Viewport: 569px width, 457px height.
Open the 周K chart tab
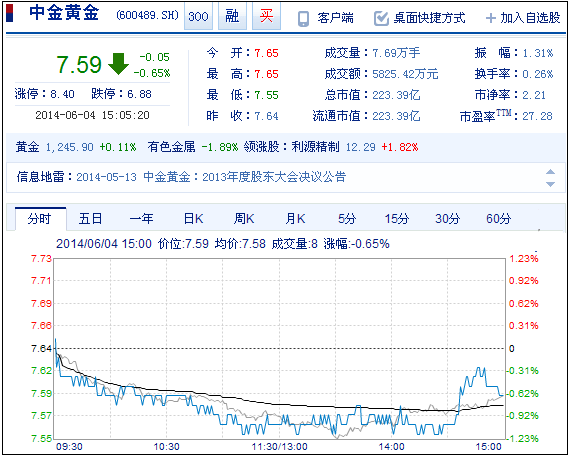(x=244, y=219)
